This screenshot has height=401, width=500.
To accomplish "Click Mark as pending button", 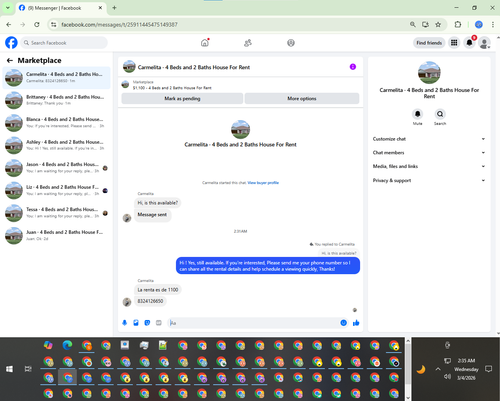I will click(182, 99).
